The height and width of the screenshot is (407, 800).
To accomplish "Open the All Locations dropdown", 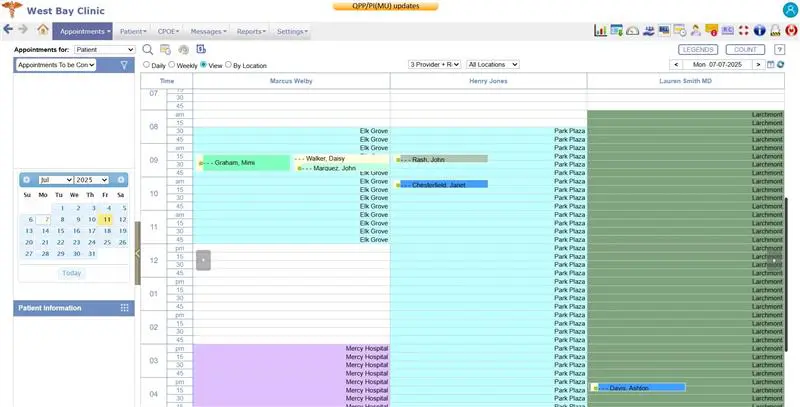I will coord(493,65).
